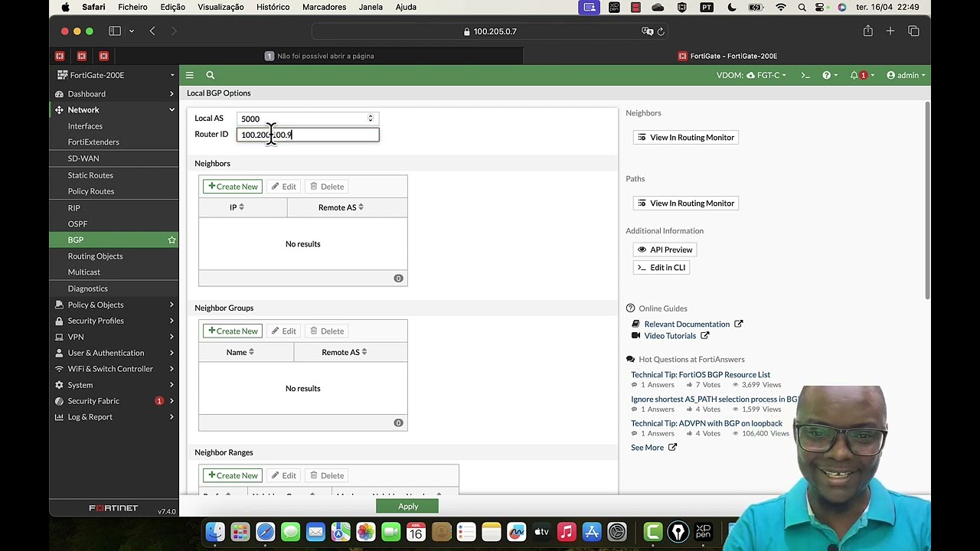Open FortiExtenders page
980x551 pixels.
click(93, 142)
